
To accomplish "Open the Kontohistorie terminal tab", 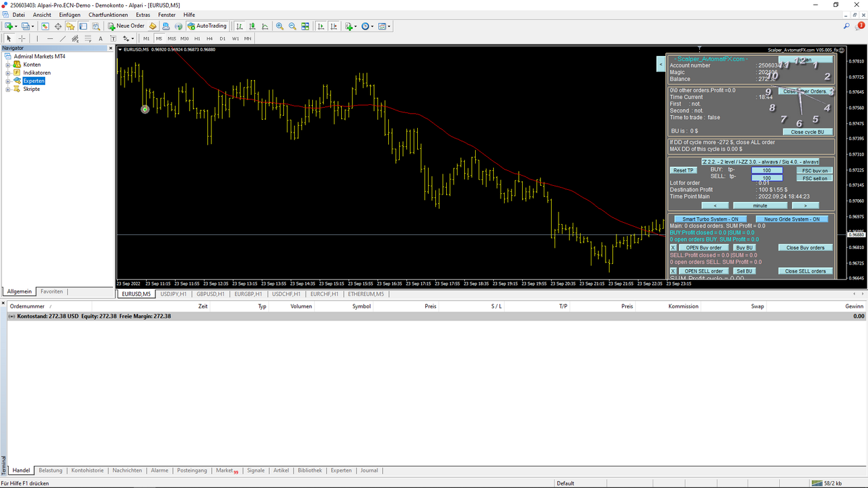I will 87,470.
